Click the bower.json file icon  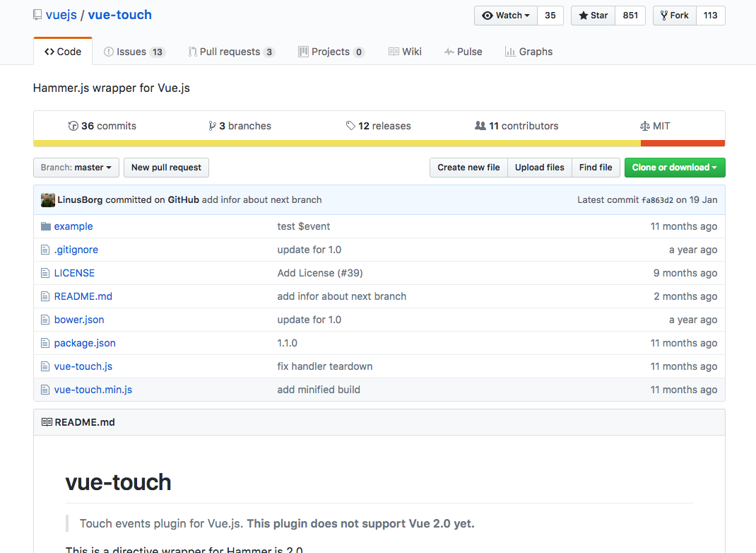[x=45, y=320]
